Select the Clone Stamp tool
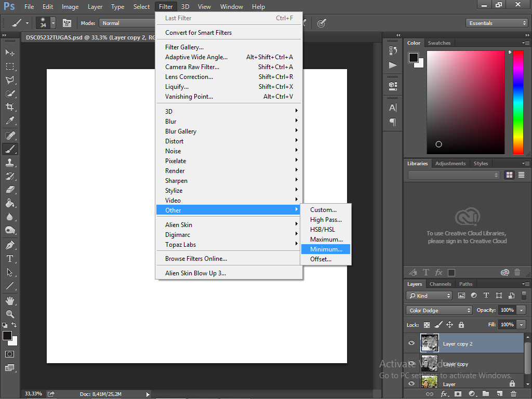This screenshot has height=399, width=532. click(x=10, y=163)
